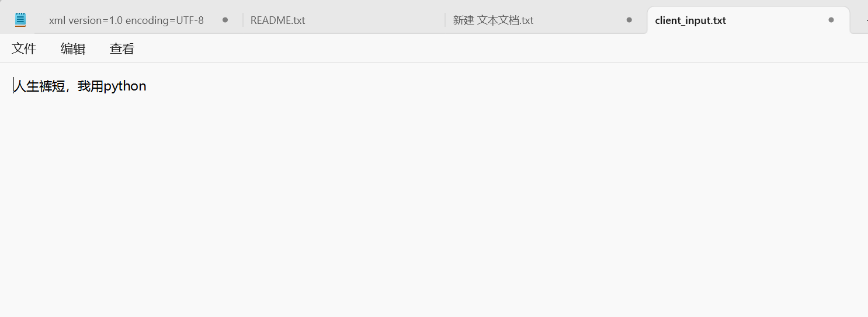Click unsaved dot on 新建 文本文档.txt tab
The width and height of the screenshot is (868, 317).
[629, 20]
